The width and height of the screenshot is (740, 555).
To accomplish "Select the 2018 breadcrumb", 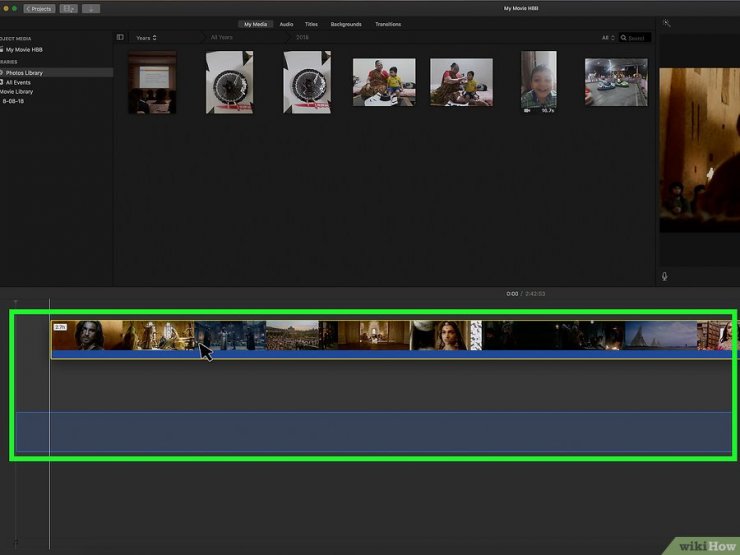I will click(x=303, y=37).
